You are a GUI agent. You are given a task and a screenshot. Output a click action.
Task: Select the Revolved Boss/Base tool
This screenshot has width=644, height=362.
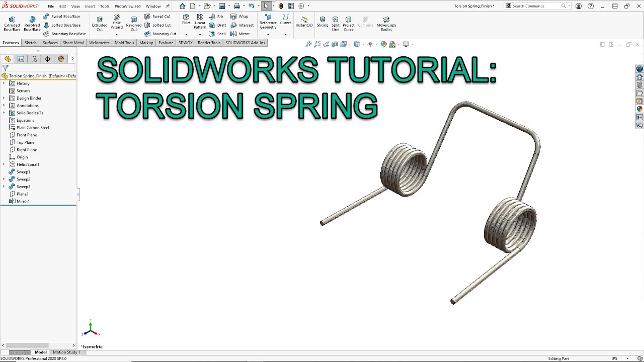pos(32,24)
